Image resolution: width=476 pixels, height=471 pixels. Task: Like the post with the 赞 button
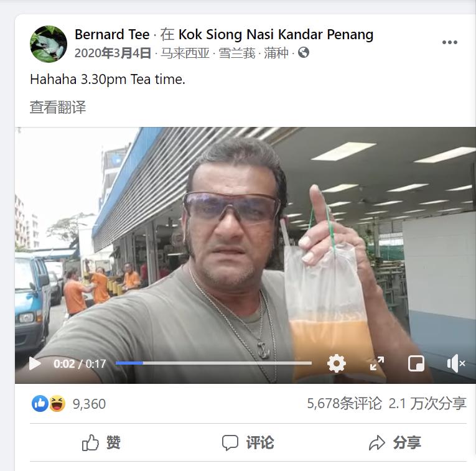(x=101, y=443)
